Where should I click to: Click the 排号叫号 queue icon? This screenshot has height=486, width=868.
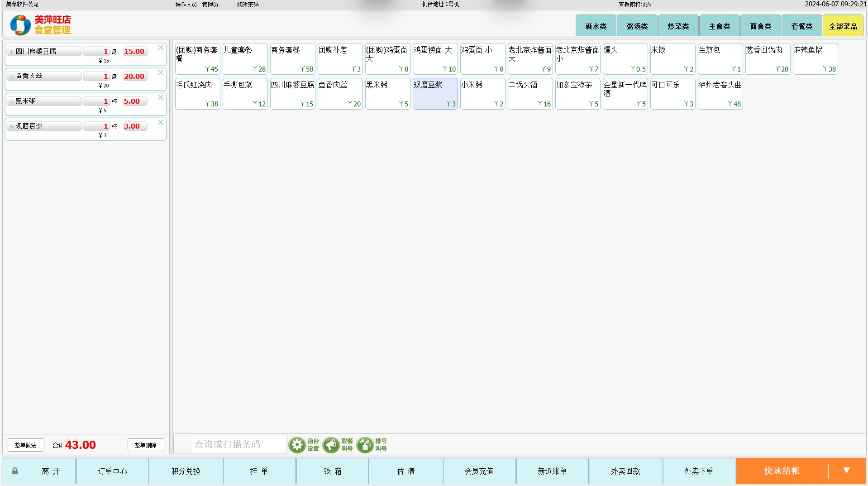(365, 445)
